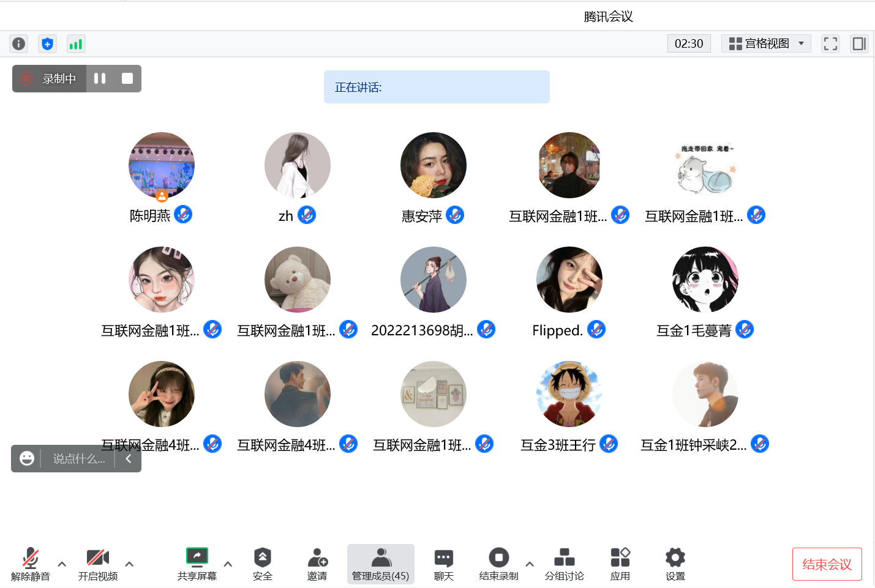Click End Meeting (结束会议) button
Image resolution: width=875 pixels, height=588 pixels.
827,564
